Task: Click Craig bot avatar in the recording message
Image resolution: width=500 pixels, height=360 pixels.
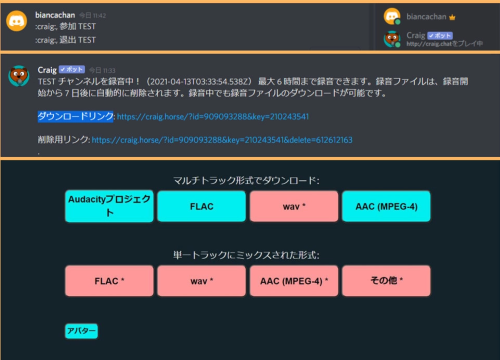Action: (19, 76)
